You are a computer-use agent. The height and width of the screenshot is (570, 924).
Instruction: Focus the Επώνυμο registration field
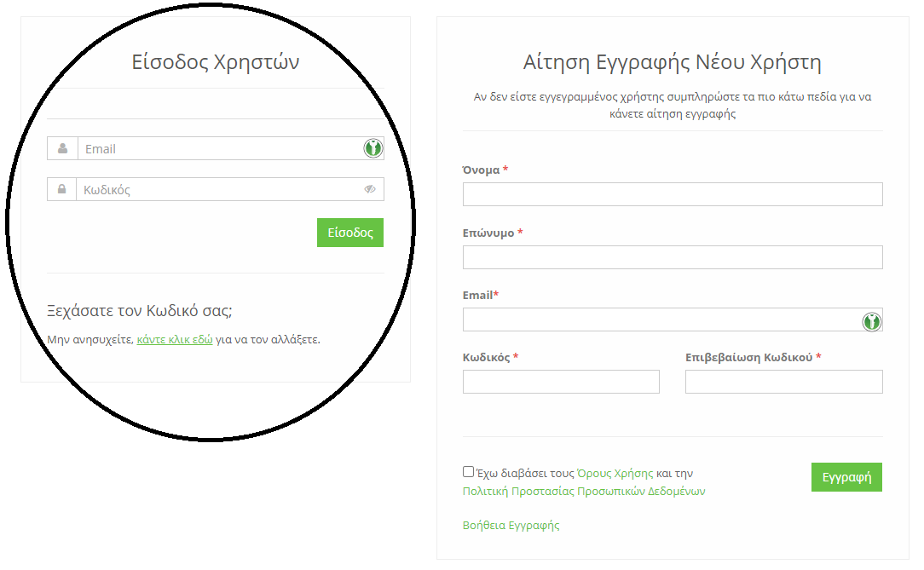click(x=673, y=256)
